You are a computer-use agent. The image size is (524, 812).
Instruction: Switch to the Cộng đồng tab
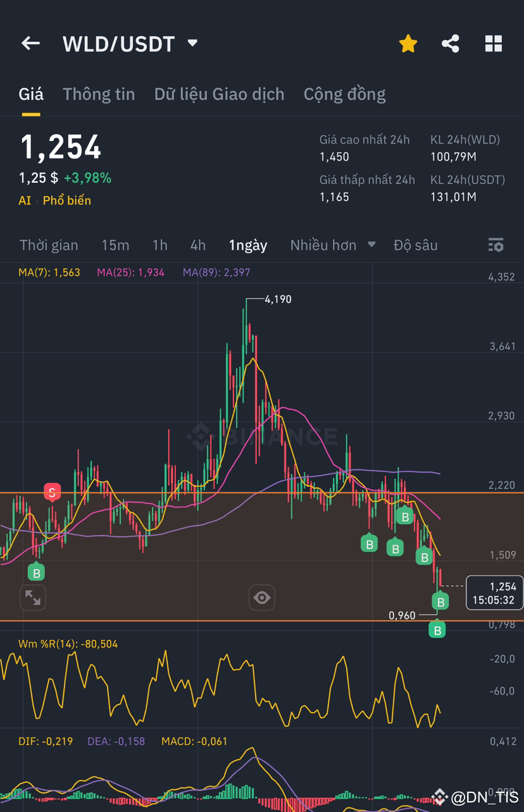[x=344, y=94]
